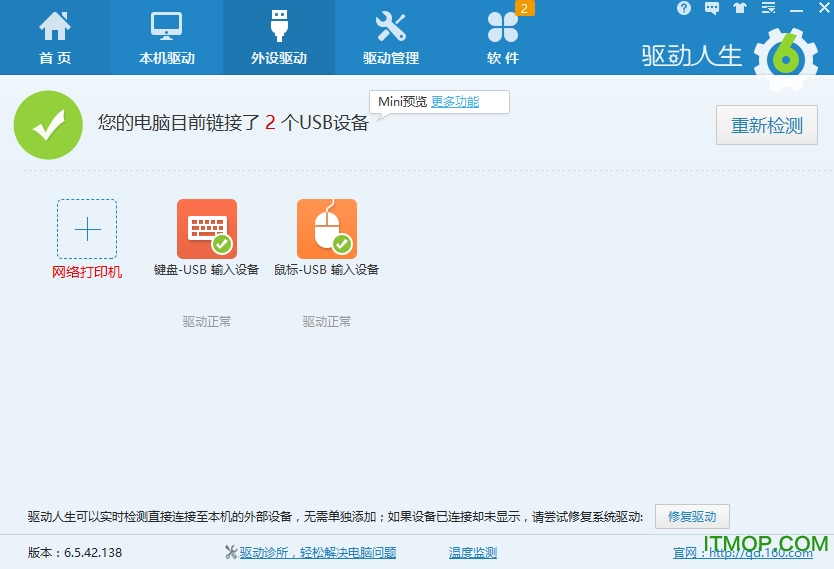Open the 官网 qd.160.com link
The height and width of the screenshot is (569, 834).
click(743, 554)
